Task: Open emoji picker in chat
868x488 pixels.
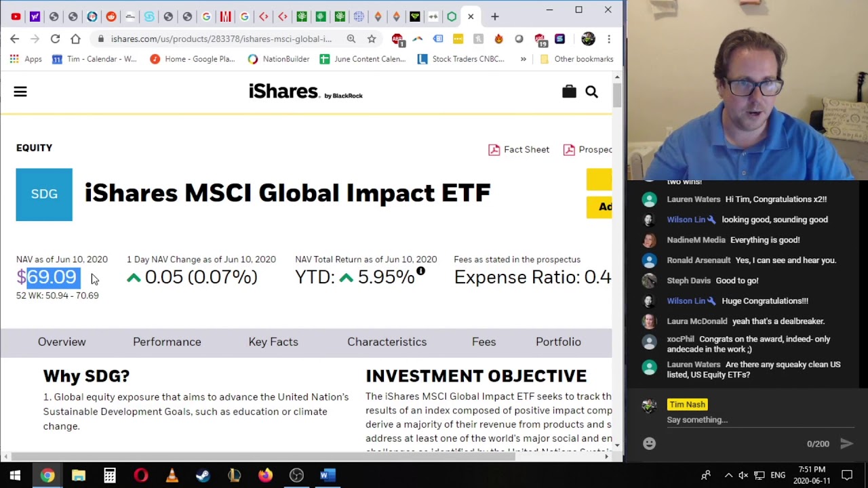Action: (x=649, y=443)
